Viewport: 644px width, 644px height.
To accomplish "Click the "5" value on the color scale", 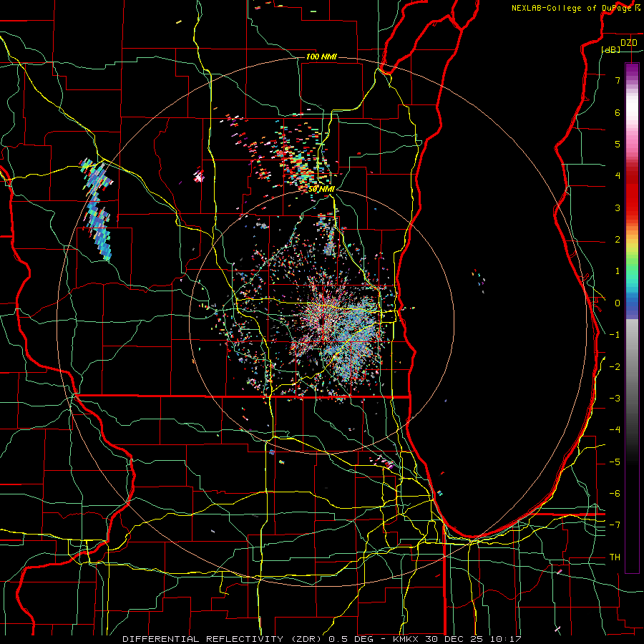I will [618, 144].
